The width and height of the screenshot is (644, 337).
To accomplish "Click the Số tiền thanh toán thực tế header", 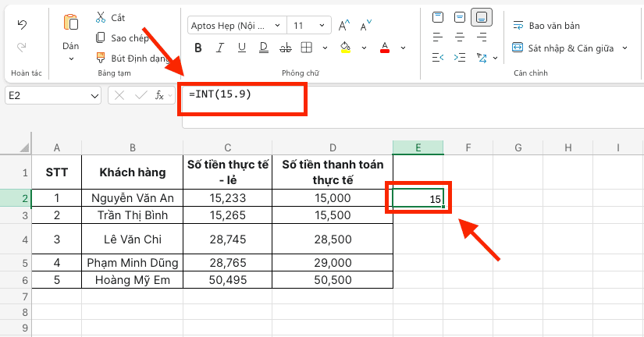I will click(333, 172).
